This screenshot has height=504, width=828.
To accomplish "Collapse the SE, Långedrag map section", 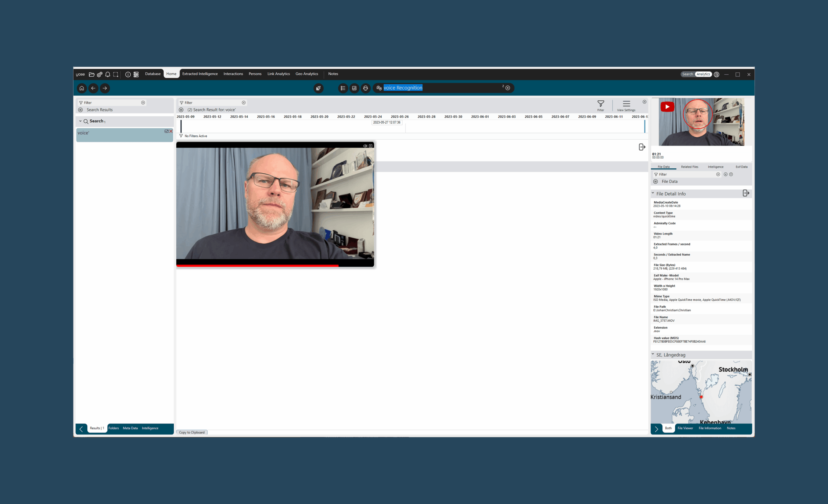I will [x=653, y=354].
